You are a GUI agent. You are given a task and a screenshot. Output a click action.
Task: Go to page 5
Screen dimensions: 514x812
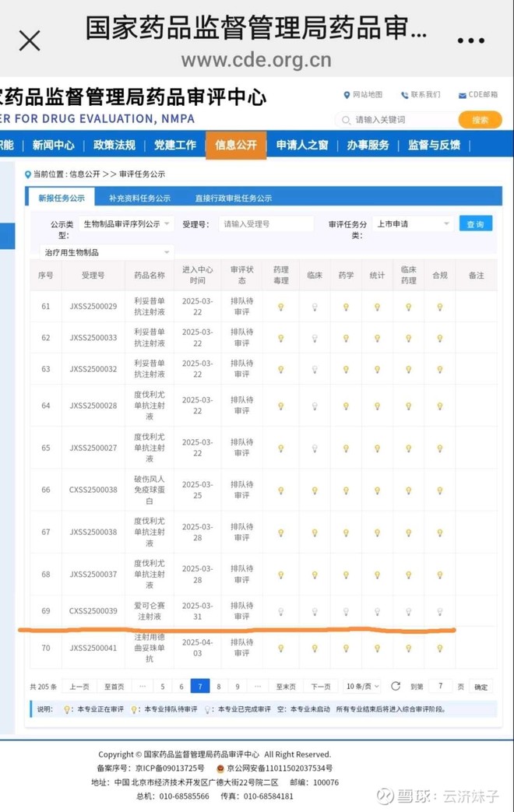pos(163,687)
